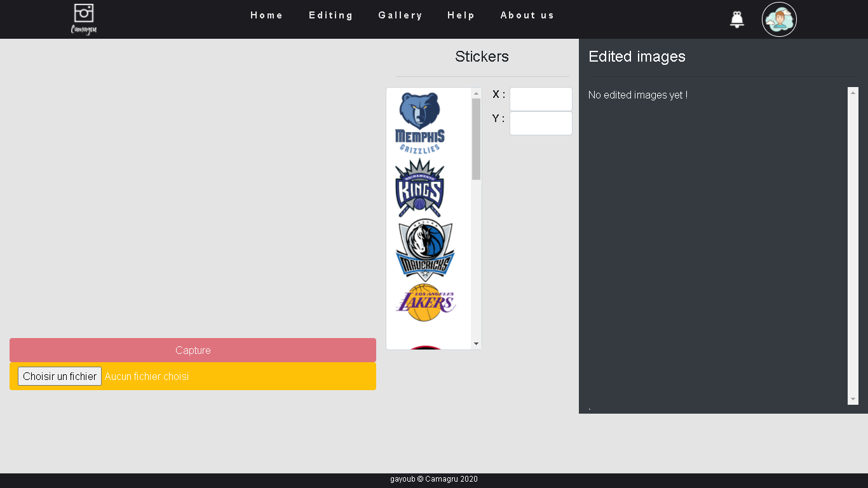Open the Editing menu item
This screenshot has height=488, width=868.
(x=331, y=15)
